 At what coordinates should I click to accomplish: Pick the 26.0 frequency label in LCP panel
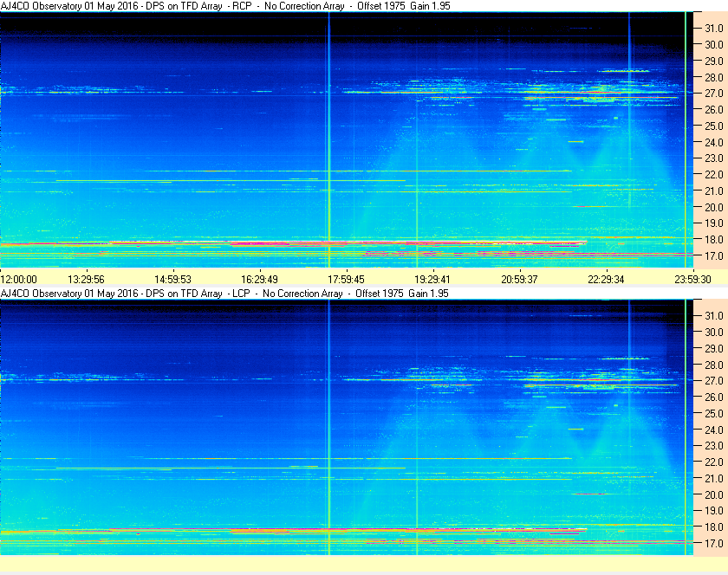click(x=714, y=397)
